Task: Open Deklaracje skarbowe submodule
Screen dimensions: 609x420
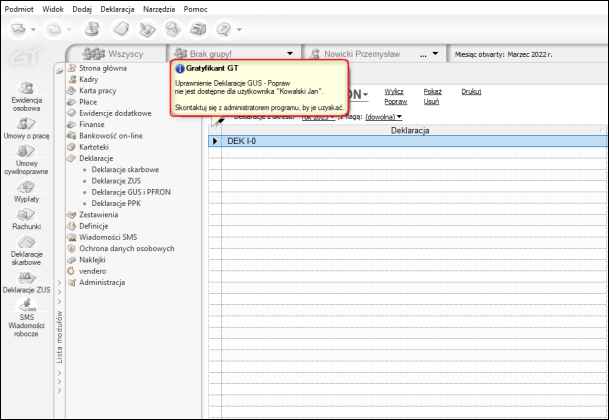Action: (x=125, y=169)
